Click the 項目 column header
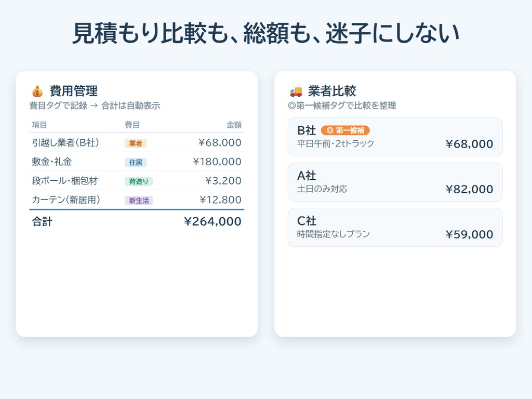This screenshot has height=399, width=532. [x=39, y=125]
